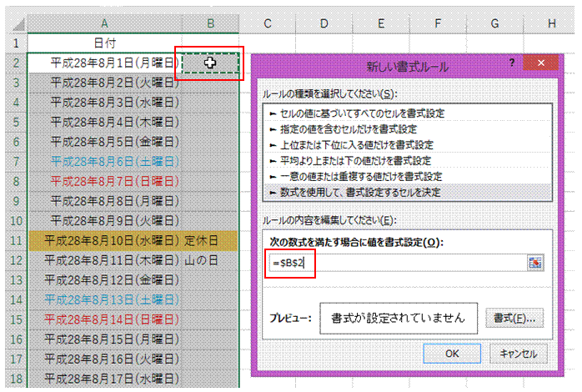Select column B header

[210, 24]
